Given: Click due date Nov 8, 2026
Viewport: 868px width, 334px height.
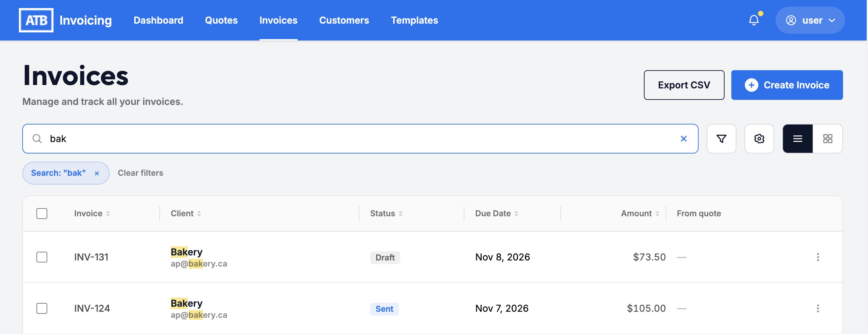Looking at the screenshot, I should [x=503, y=257].
